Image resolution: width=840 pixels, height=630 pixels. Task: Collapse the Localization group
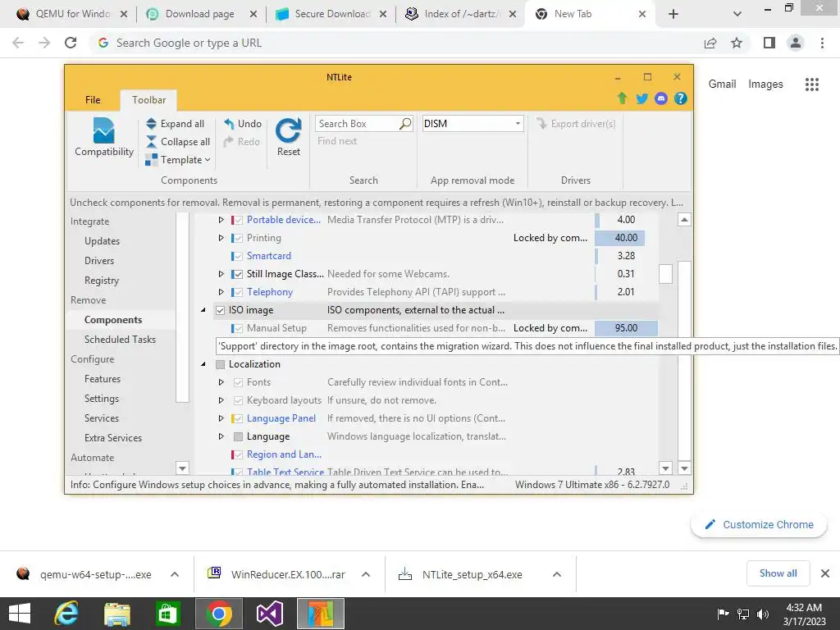click(203, 364)
